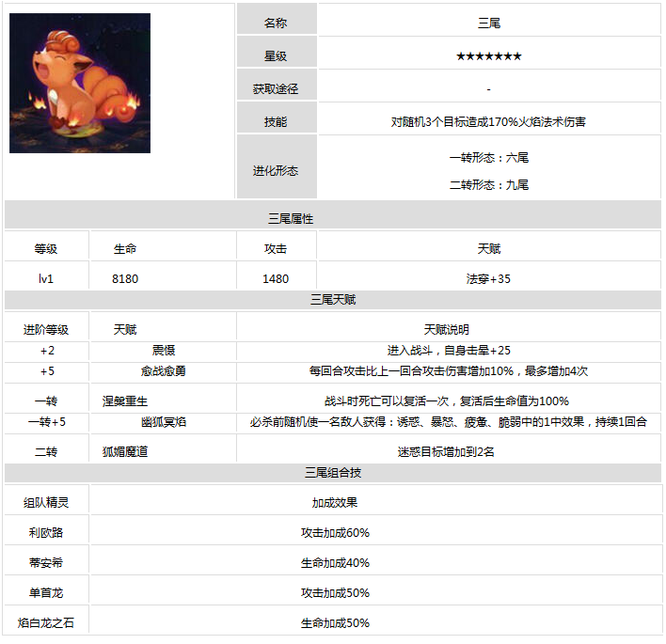Screen dimensions: 666x644
Task: Click the 天赋说明 column header
Action: click(x=447, y=329)
